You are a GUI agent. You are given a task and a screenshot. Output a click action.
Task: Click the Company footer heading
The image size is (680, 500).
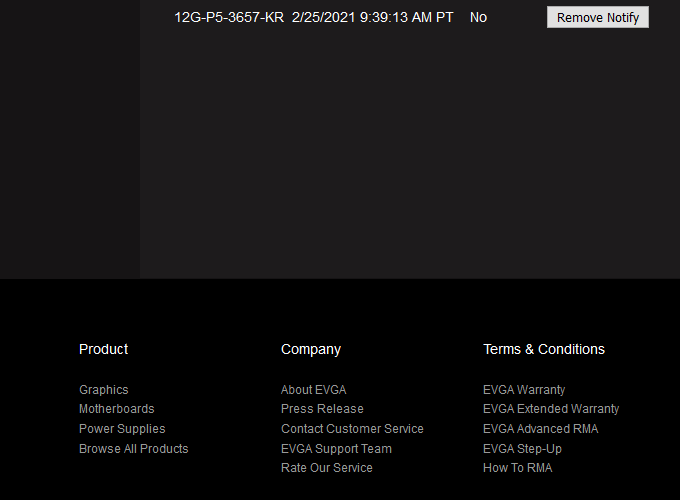[x=311, y=350]
